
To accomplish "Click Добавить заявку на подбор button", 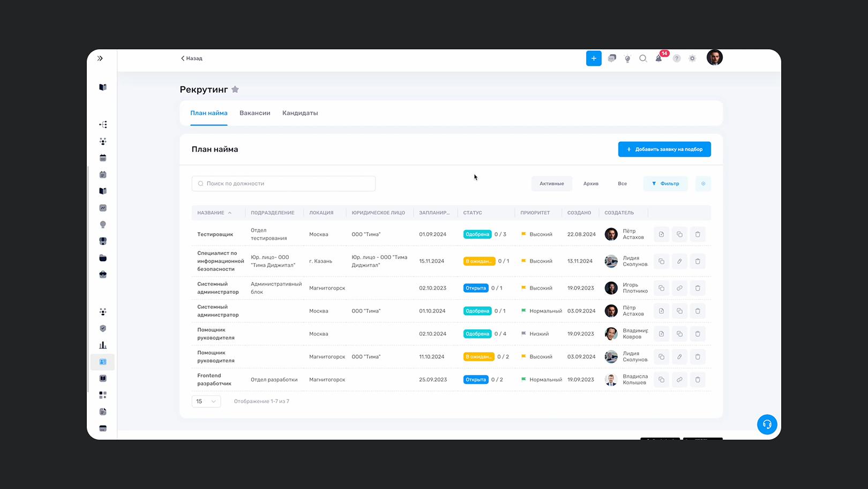I will pos(664,149).
